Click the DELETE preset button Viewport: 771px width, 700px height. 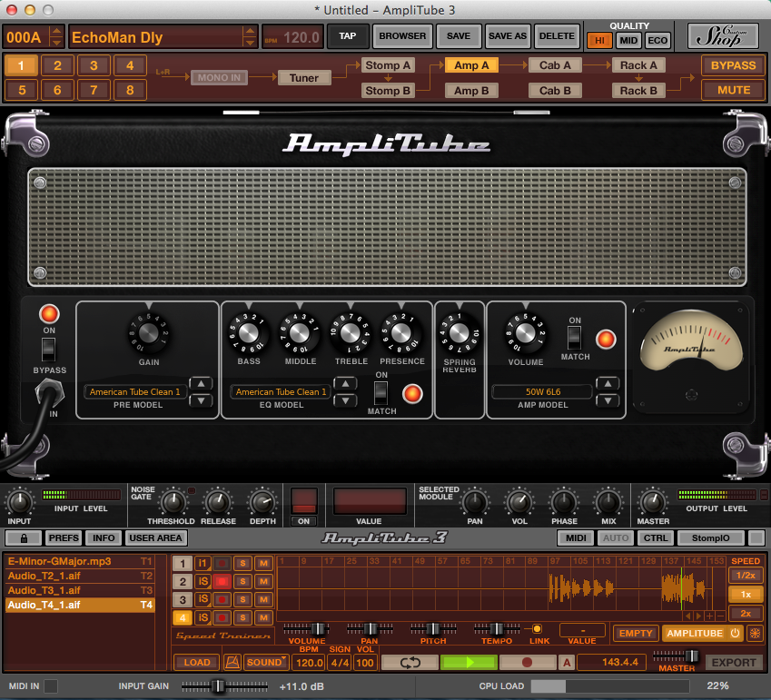pyautogui.click(x=557, y=36)
